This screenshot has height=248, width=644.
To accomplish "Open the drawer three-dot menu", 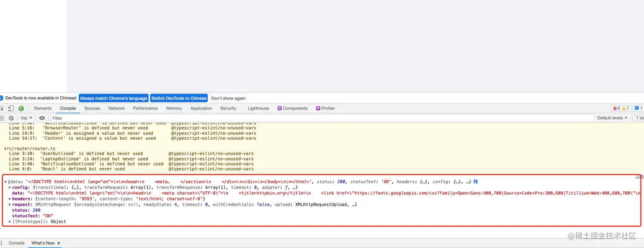I will pyautogui.click(x=1, y=243).
